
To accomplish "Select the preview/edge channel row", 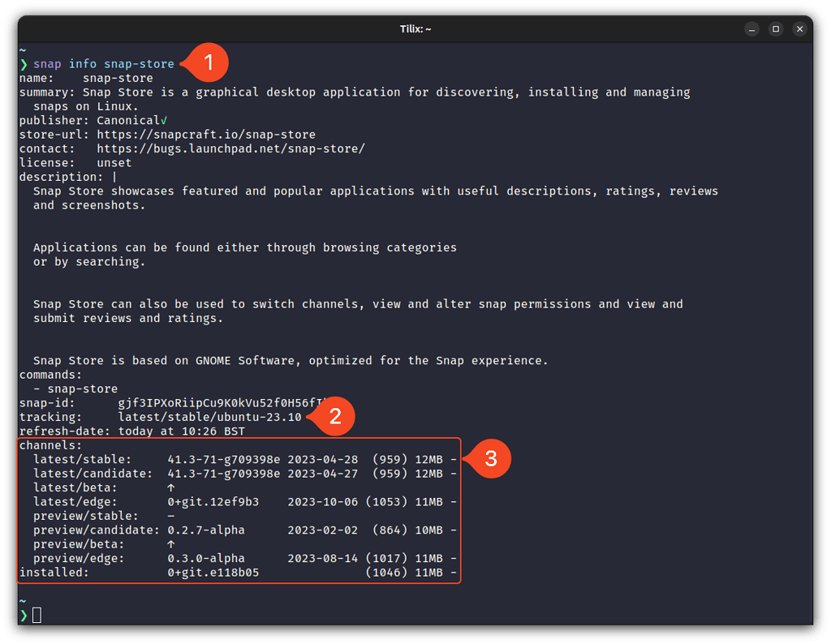I will pos(235,558).
